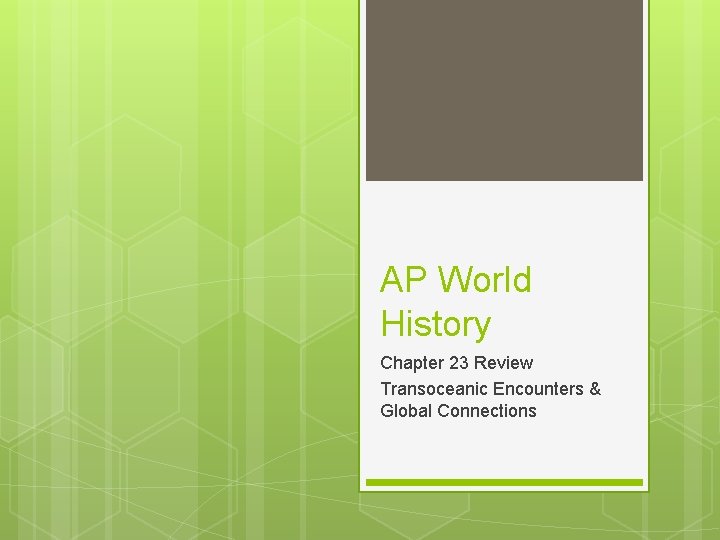
Task: Select the gray picture placeholder box
Action: coord(504,90)
